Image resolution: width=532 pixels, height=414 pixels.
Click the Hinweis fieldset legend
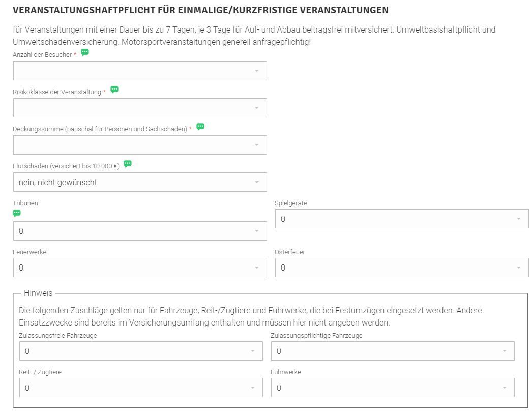tap(38, 293)
